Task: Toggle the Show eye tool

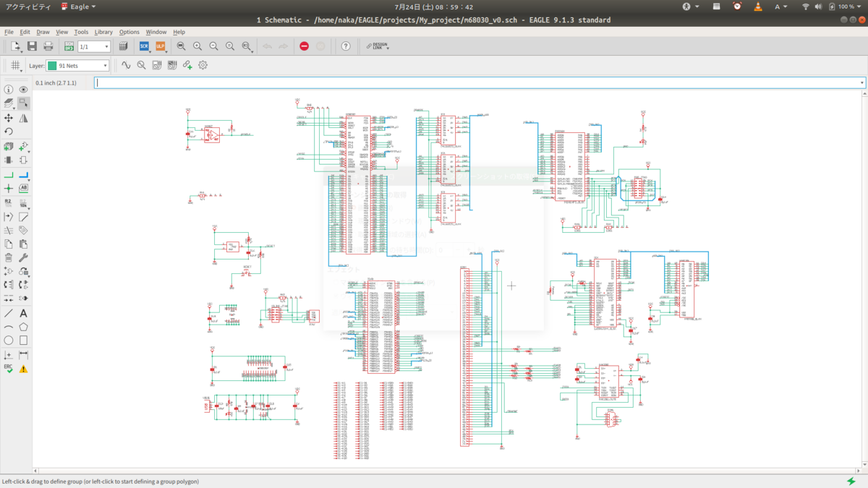Action: click(x=24, y=90)
